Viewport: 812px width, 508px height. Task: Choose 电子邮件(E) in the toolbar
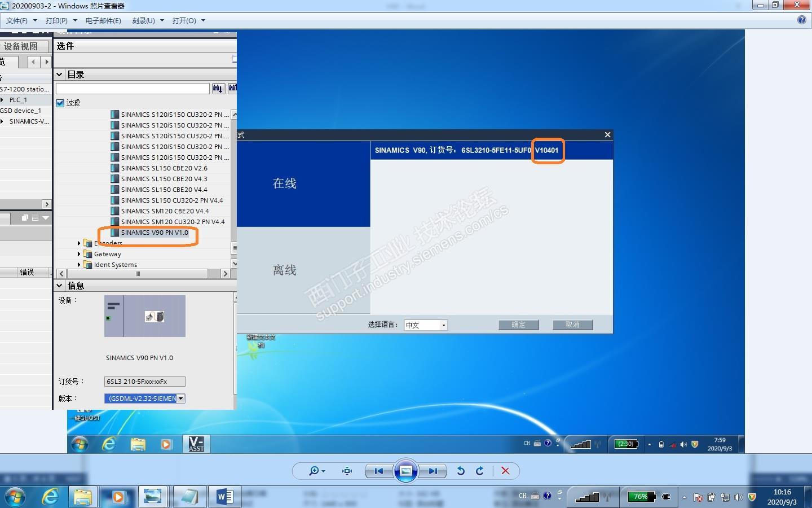(x=103, y=20)
